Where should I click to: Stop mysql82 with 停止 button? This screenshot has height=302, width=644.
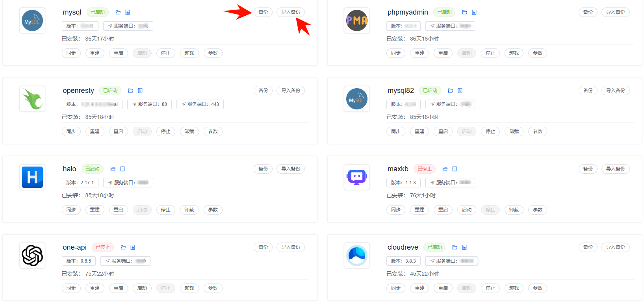(x=490, y=132)
